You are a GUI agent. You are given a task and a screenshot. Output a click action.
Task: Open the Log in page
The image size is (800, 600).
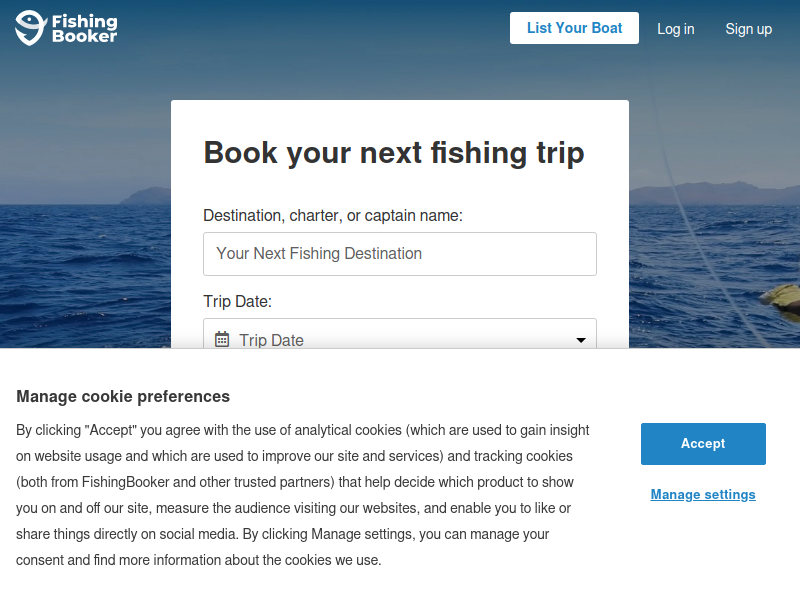[x=675, y=29]
